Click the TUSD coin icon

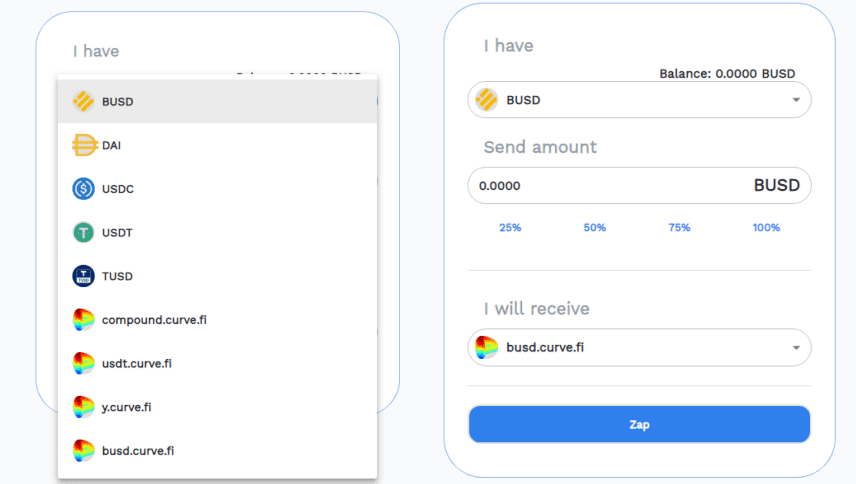click(x=84, y=276)
